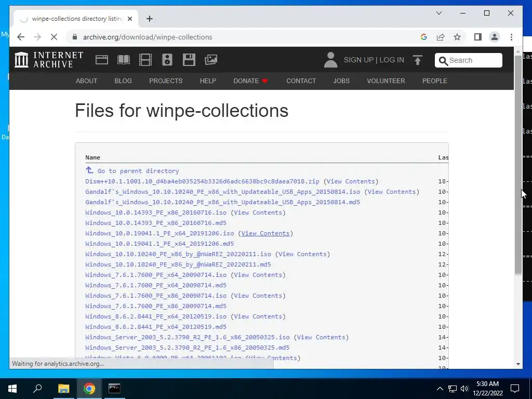This screenshot has width=532, height=399.
Task: Click the LOG IN link
Action: coord(392,60)
